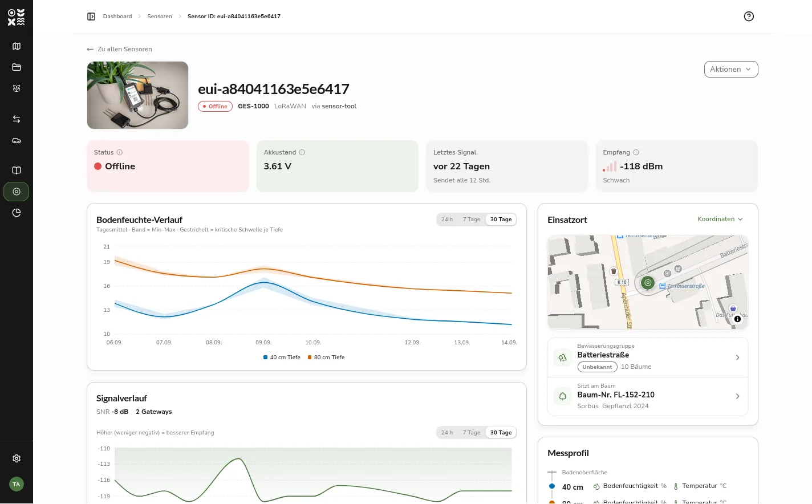The image size is (812, 504).
Task: Open the book icon in the sidebar
Action: [17, 170]
